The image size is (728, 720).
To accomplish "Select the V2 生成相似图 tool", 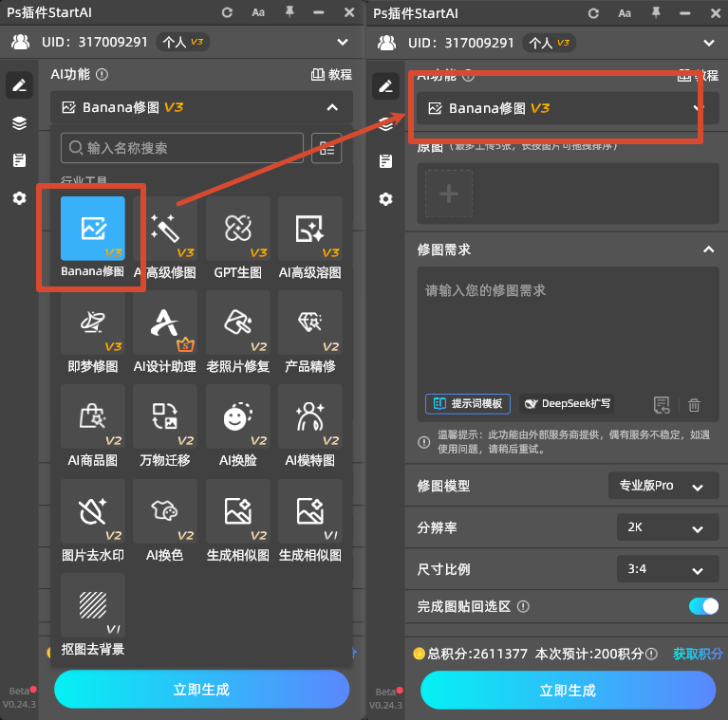I will coord(237,511).
